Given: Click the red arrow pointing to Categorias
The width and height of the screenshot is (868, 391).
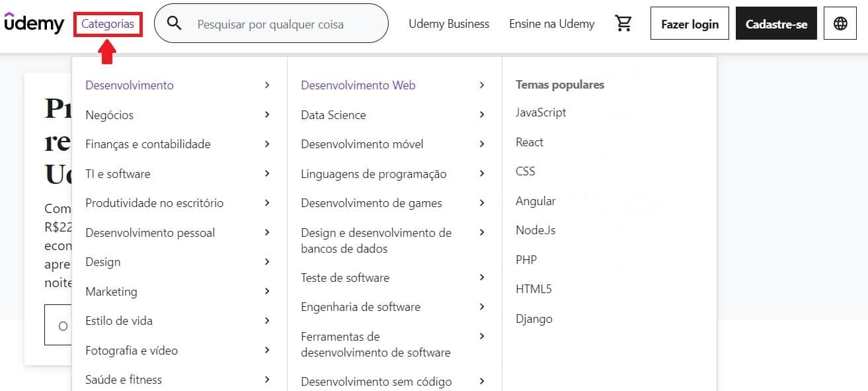Looking at the screenshot, I should tap(107, 49).
